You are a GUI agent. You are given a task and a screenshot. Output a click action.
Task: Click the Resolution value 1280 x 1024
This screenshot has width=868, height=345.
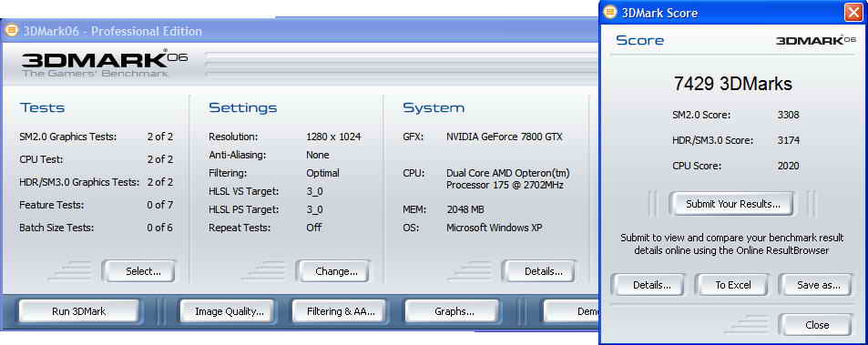333,137
